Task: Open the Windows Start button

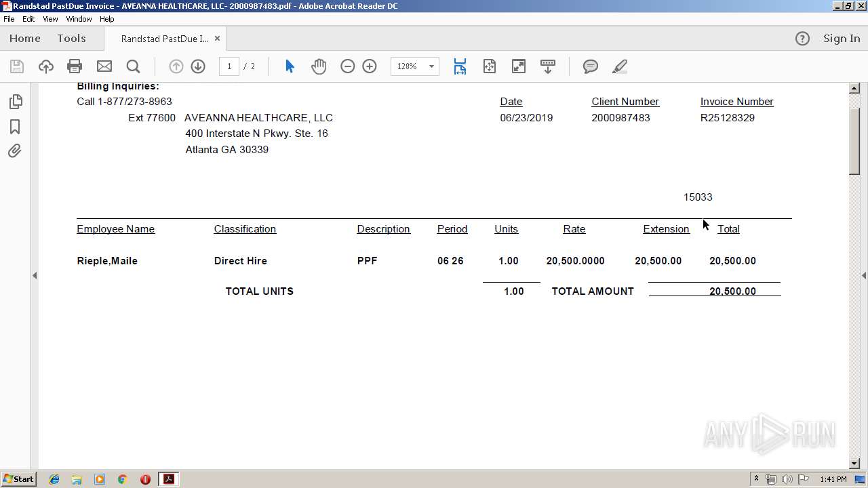Action: point(19,479)
